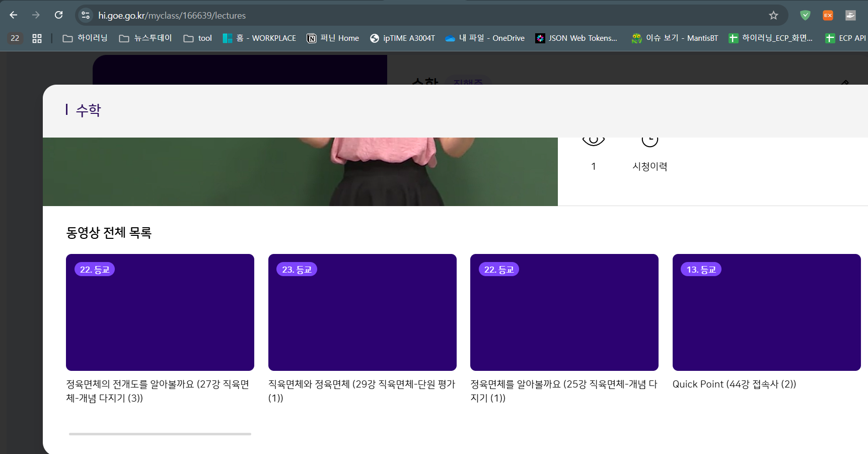
Task: View site information icon in address bar
Action: [86, 16]
